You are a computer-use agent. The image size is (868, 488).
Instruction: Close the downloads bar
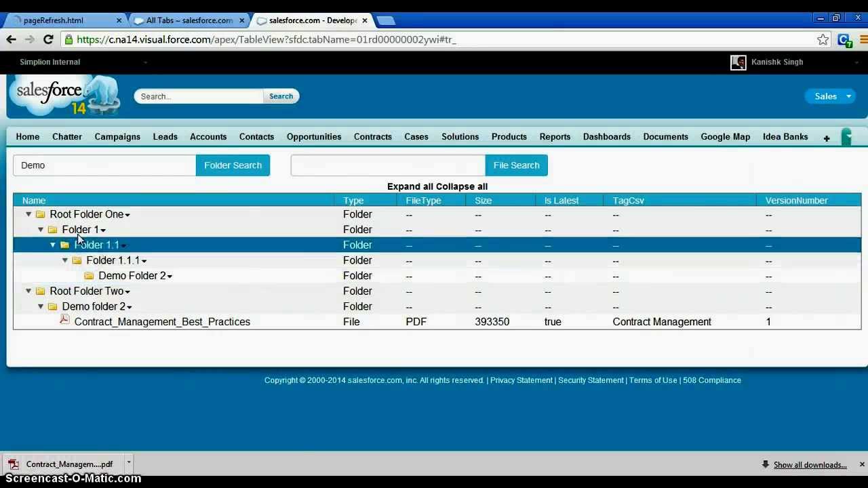tap(862, 464)
